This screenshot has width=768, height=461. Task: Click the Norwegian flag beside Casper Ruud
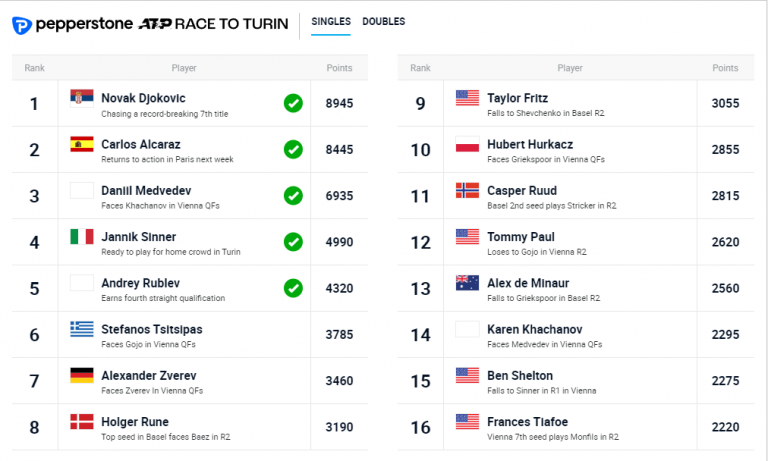(467, 190)
